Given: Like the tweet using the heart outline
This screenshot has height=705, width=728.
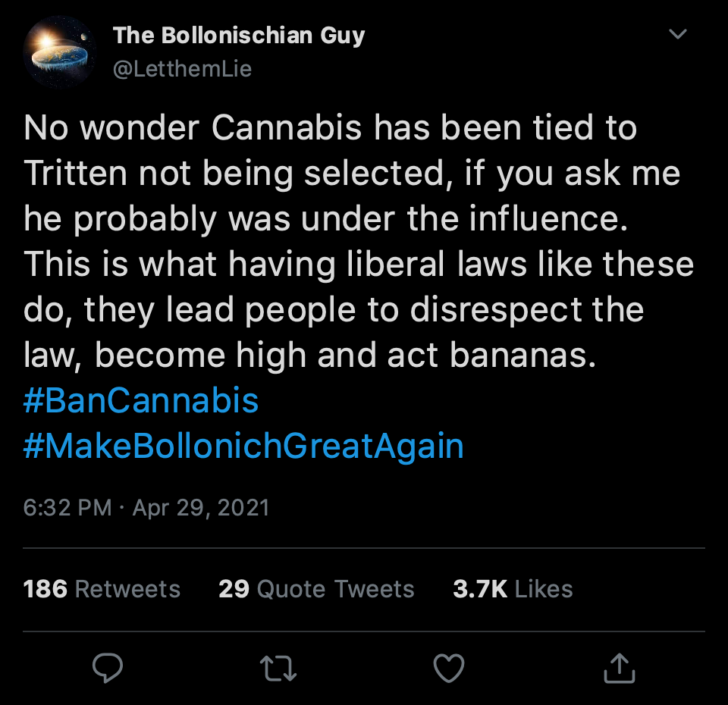Looking at the screenshot, I should (x=449, y=668).
